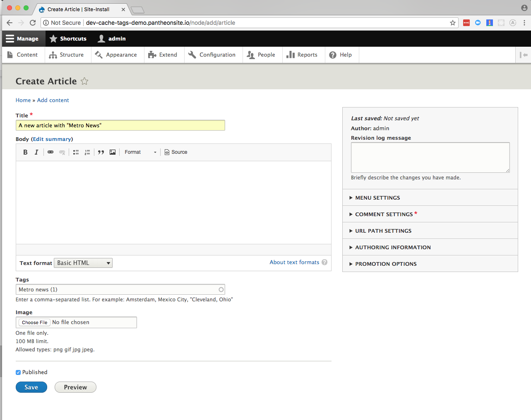Click the help question mark near text formats
The height and width of the screenshot is (420, 531).
tap(324, 262)
